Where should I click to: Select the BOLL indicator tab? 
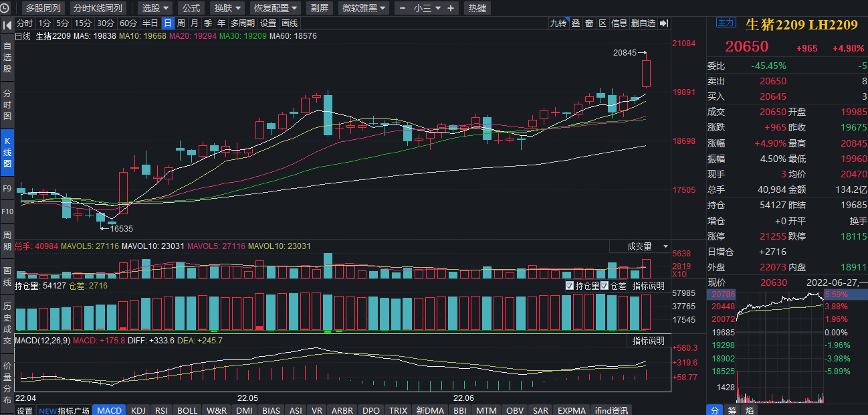[x=187, y=410]
